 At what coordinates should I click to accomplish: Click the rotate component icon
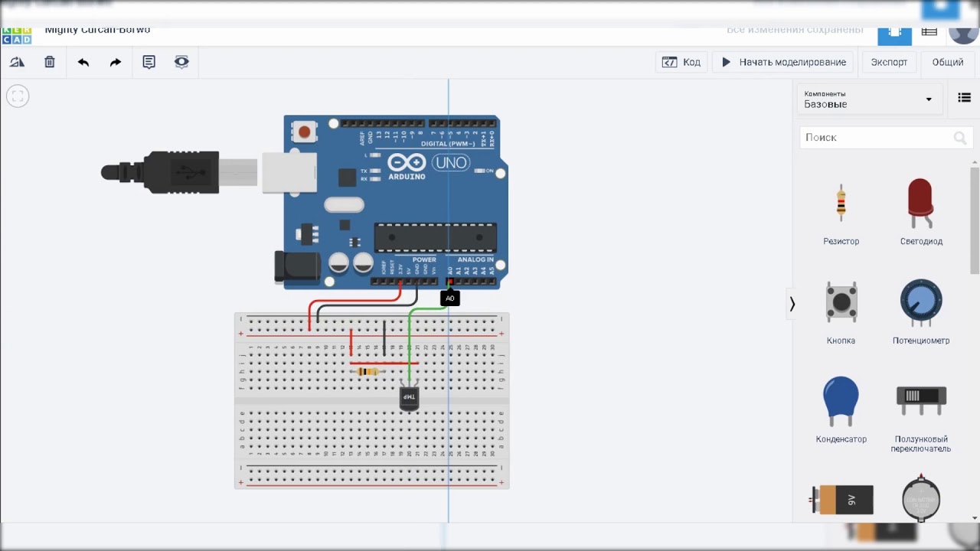(17, 62)
